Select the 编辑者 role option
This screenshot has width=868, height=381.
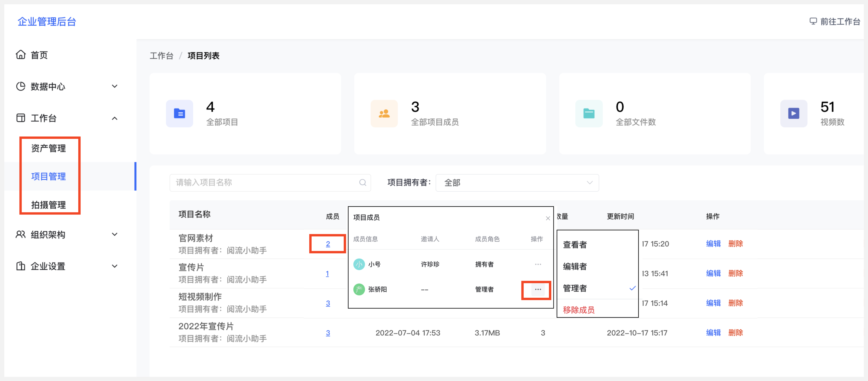[575, 266]
